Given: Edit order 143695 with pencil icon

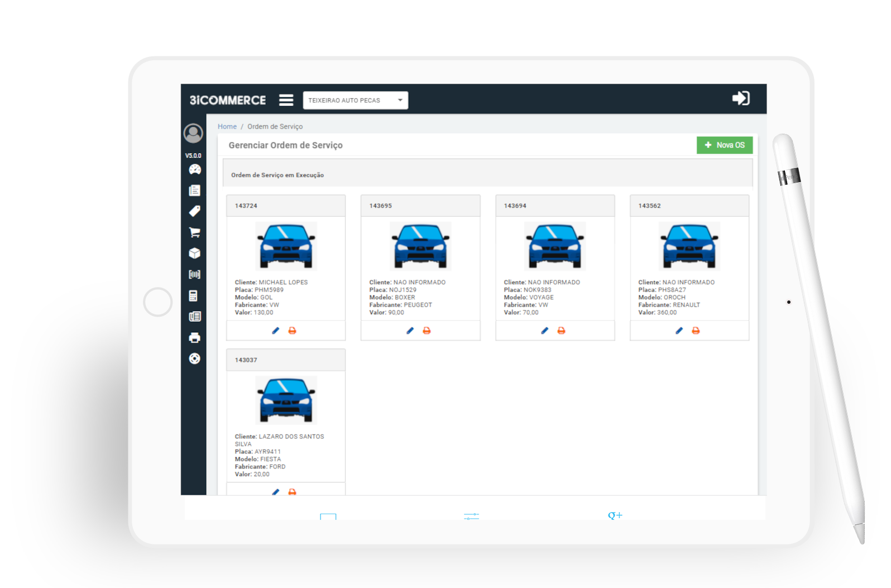Looking at the screenshot, I should point(410,331).
